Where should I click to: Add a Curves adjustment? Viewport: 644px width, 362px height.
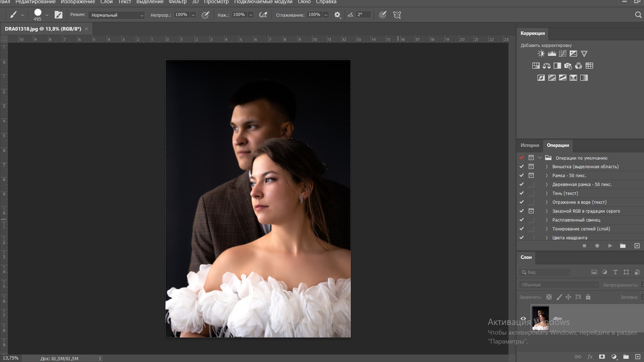[x=563, y=54]
